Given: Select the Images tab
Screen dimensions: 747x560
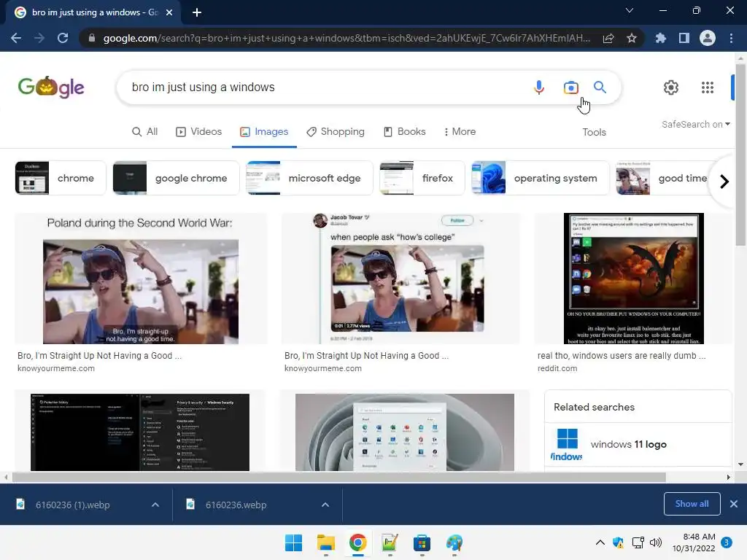Looking at the screenshot, I should click(x=264, y=132).
